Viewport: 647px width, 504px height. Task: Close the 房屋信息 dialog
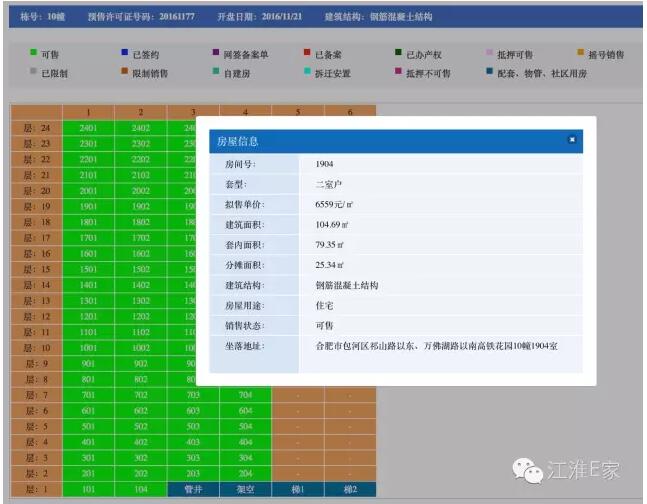point(572,141)
